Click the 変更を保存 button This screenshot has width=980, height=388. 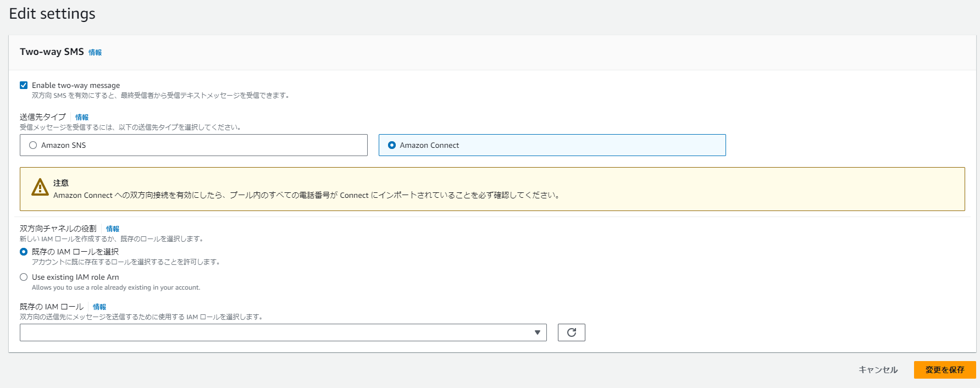(x=945, y=370)
